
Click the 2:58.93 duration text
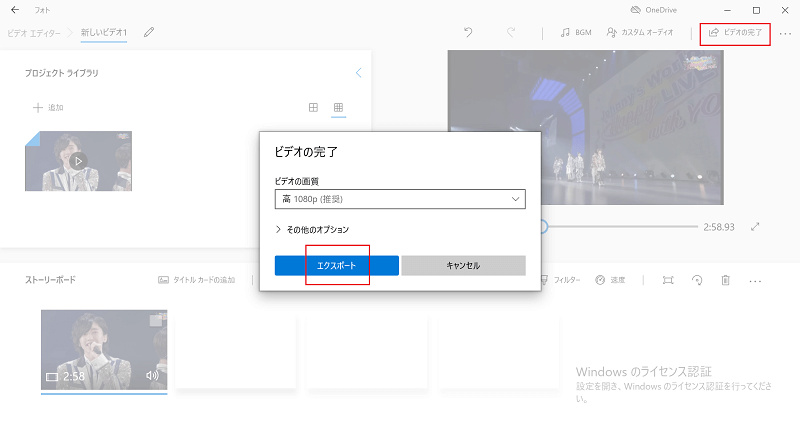pyautogui.click(x=719, y=227)
